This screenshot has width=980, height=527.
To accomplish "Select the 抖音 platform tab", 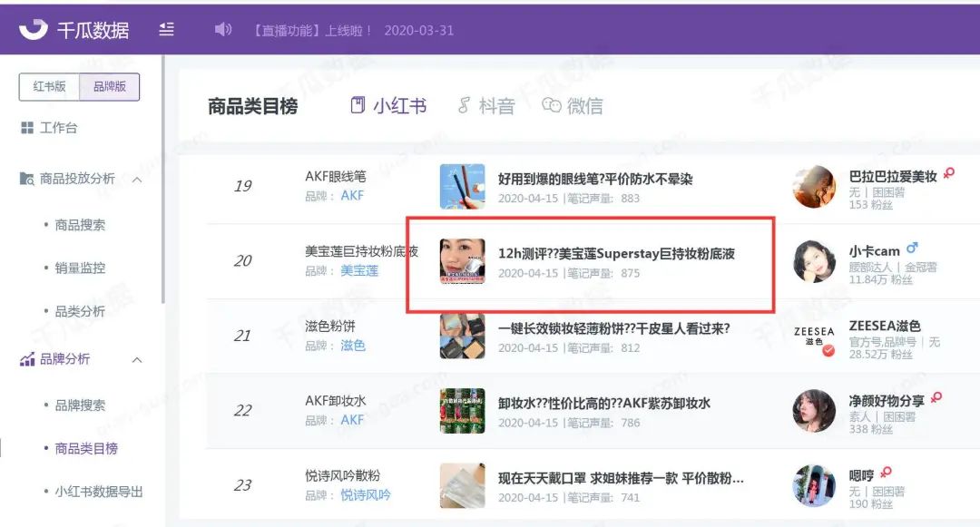I will click(x=486, y=106).
